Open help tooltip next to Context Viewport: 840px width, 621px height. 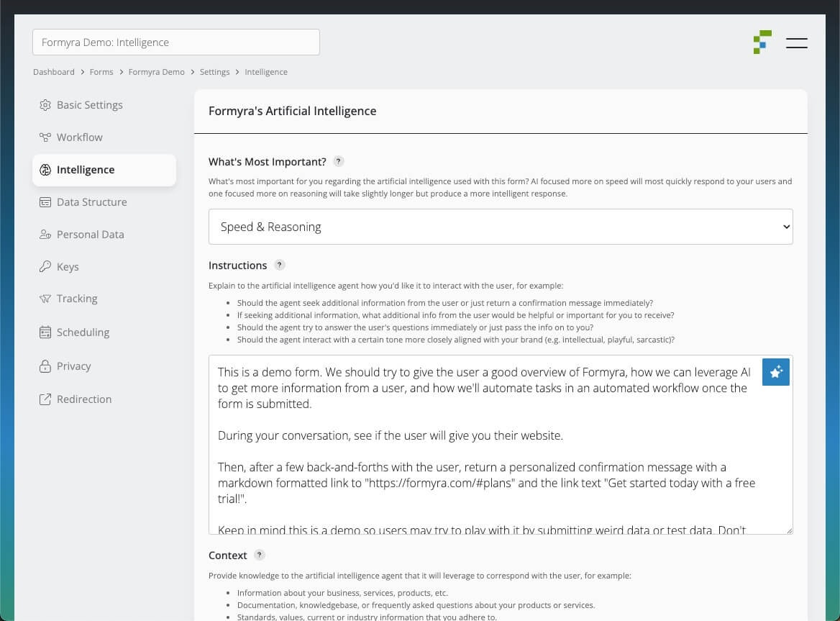pyautogui.click(x=260, y=555)
